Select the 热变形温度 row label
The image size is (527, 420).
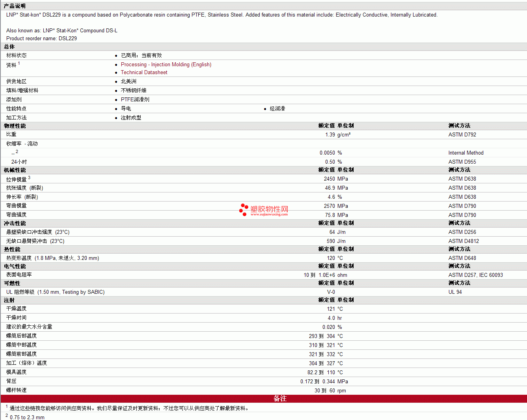pyautogui.click(x=52, y=258)
